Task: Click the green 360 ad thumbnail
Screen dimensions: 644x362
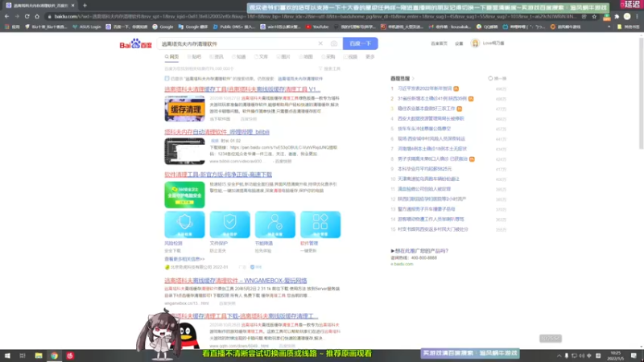Action: 184,195
